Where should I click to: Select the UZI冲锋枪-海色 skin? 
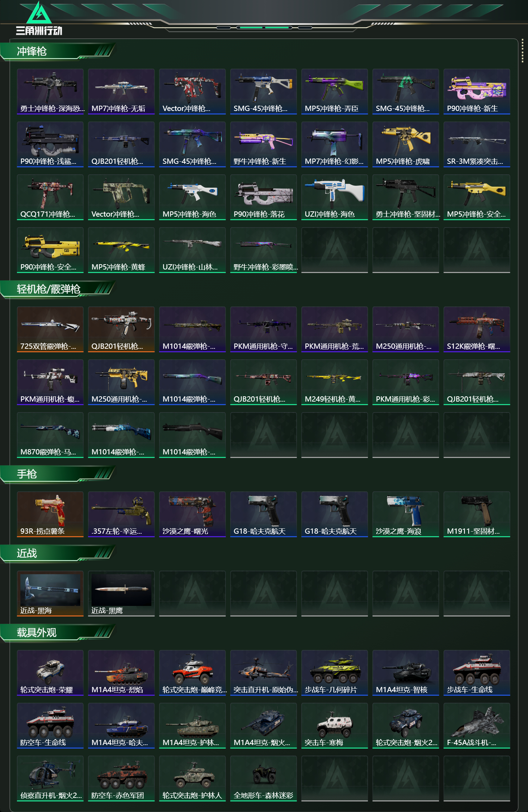[x=334, y=197]
